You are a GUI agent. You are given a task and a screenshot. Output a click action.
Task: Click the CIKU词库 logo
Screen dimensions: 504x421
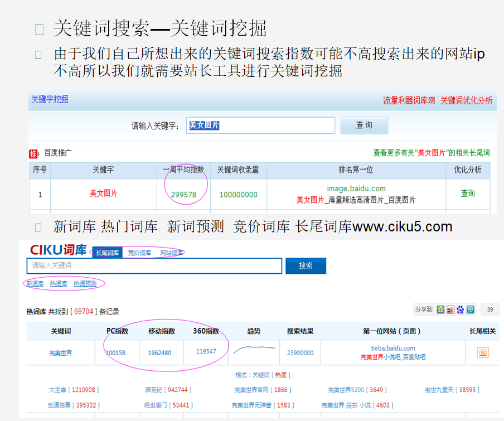tap(58, 250)
